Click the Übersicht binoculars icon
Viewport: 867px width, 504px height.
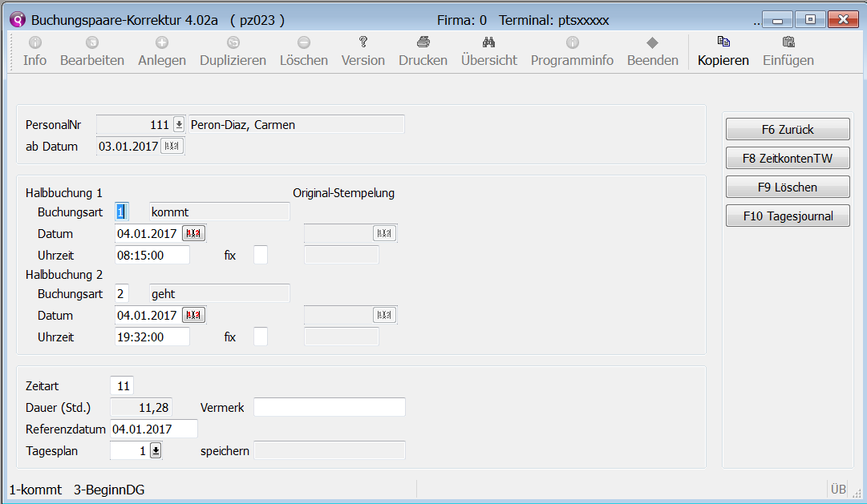pos(488,42)
